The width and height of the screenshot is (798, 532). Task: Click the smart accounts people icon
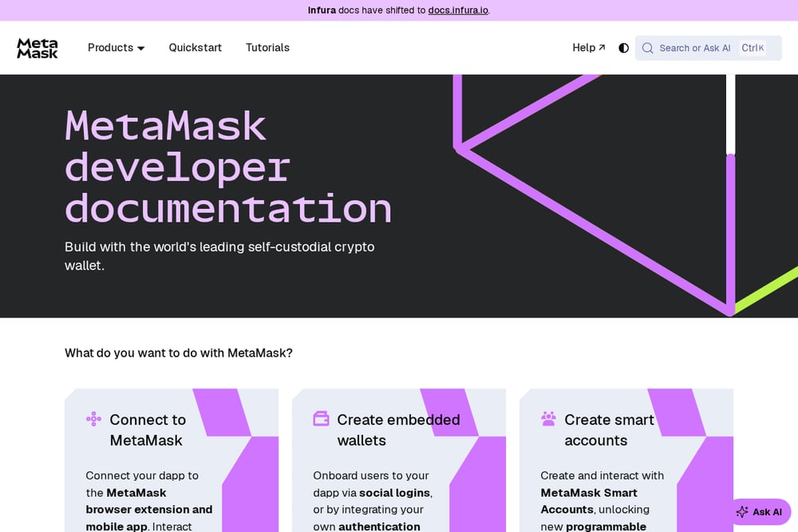tap(549, 419)
